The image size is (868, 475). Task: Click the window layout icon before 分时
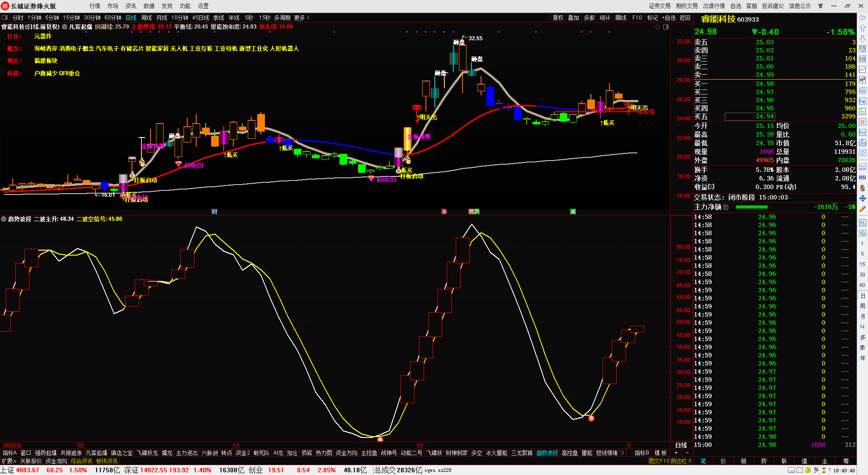[x=5, y=18]
